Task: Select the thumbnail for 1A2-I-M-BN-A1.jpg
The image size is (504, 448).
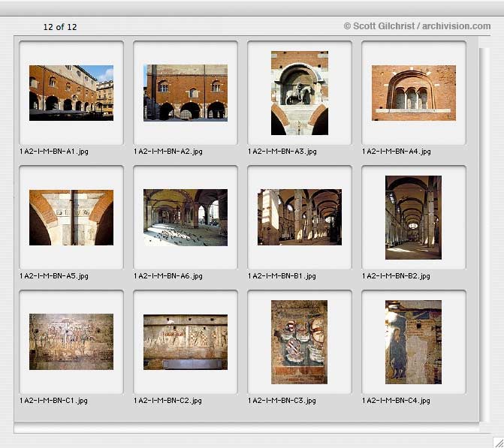Action: (x=71, y=93)
